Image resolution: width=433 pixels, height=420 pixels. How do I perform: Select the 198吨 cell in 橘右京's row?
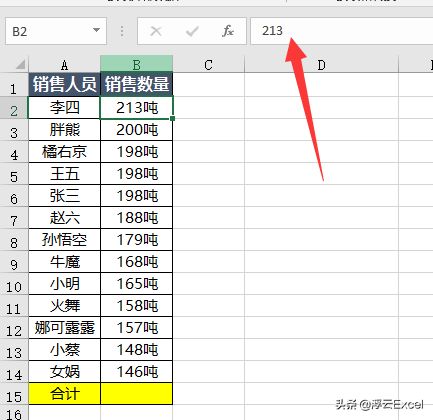point(136,152)
